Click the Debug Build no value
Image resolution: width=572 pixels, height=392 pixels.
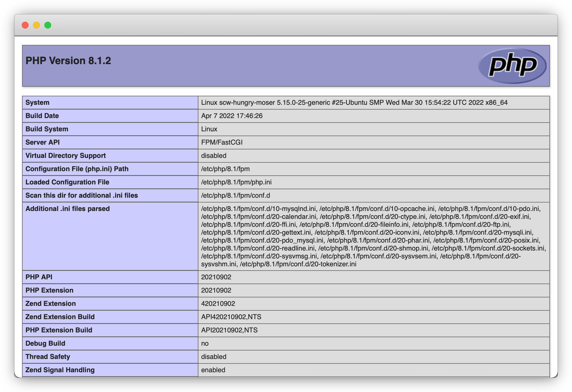tap(205, 343)
